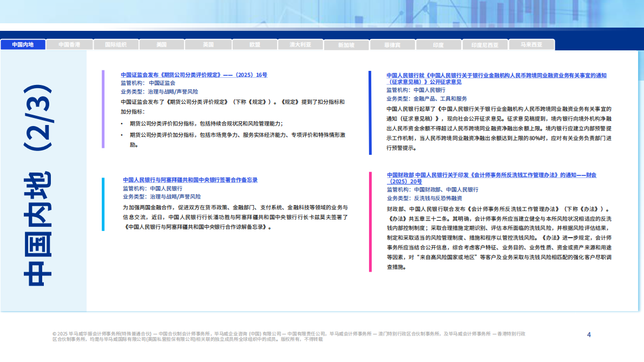This screenshot has width=644, height=362.
Task: Click the purple bar beside 证监会 article
Action: coord(103,109)
